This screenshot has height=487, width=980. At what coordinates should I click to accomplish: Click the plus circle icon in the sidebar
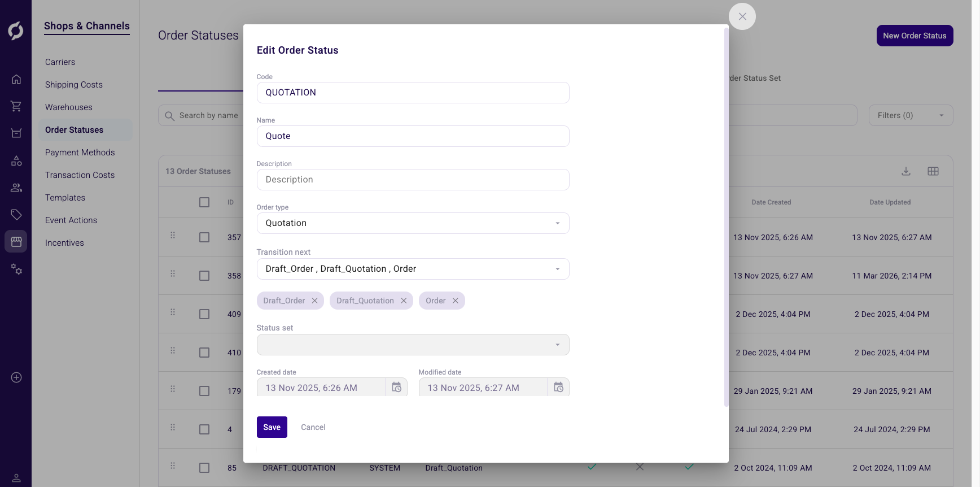16,377
